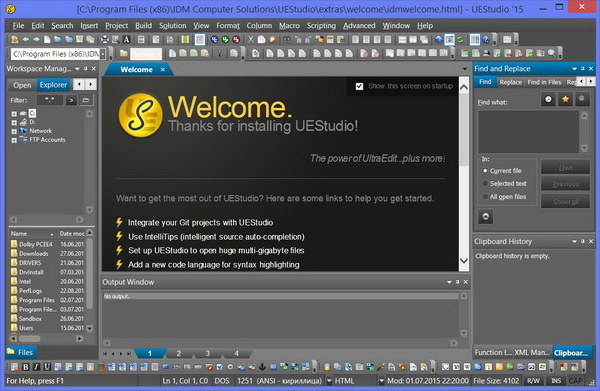Click the anchor icon in HTML toolbar

click(262, 367)
